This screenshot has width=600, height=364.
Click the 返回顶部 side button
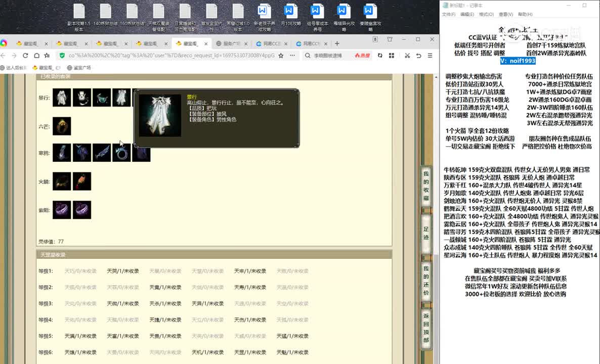tap(426, 328)
